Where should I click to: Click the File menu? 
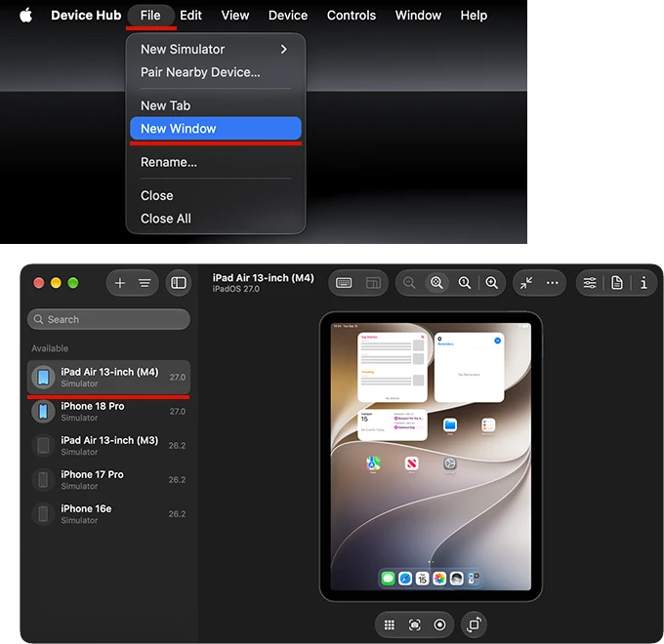(150, 16)
